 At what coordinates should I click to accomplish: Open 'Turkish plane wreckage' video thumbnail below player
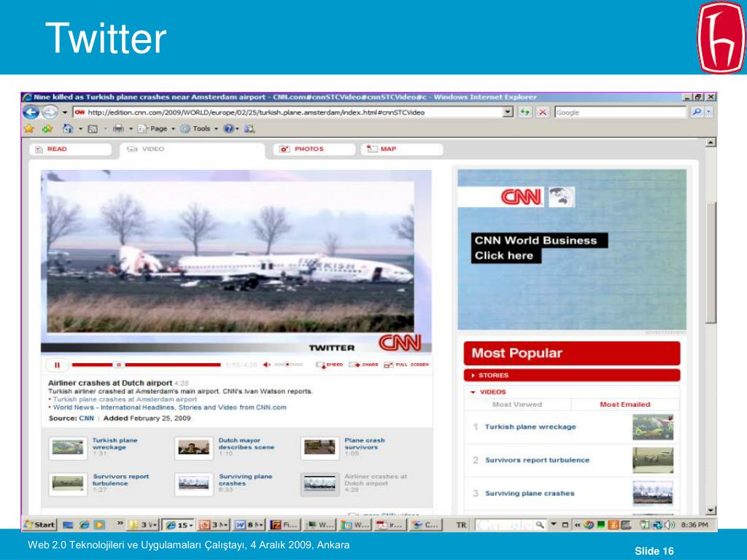[x=68, y=448]
